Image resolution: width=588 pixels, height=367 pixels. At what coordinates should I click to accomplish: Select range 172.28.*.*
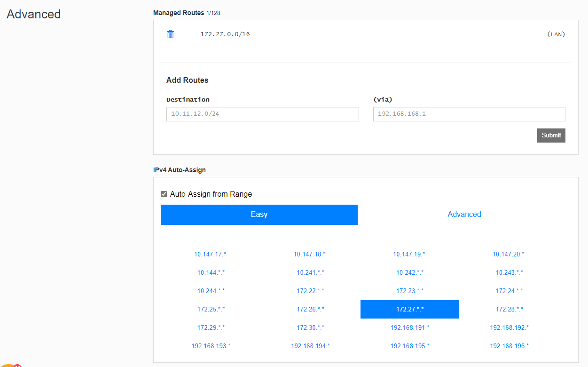coord(510,309)
